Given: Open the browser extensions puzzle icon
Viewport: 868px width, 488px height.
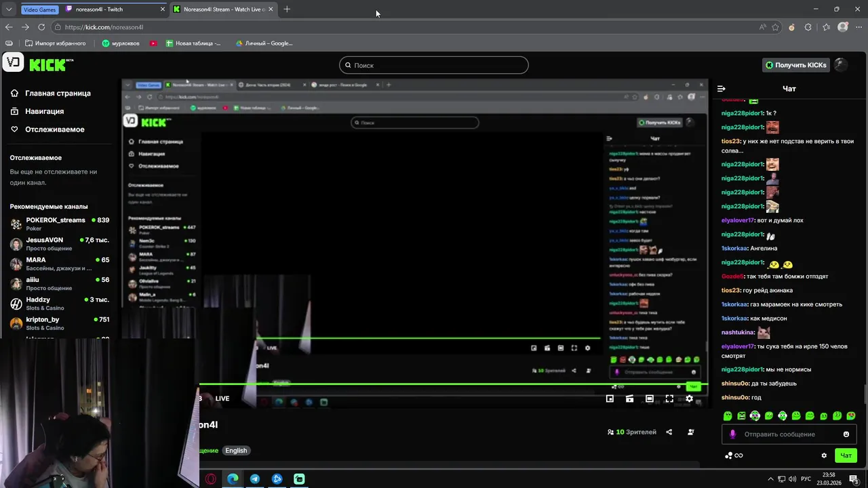Looking at the screenshot, I should 808,27.
